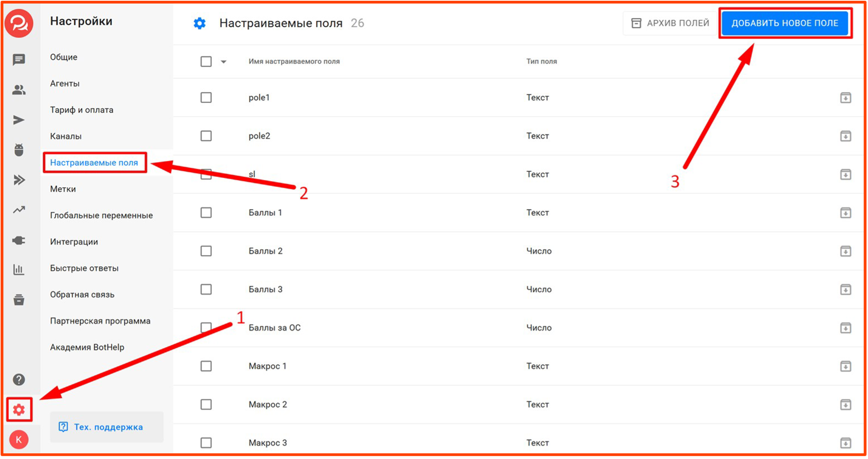Open Архив полей button
Image resolution: width=868 pixels, height=459 pixels.
(x=670, y=23)
